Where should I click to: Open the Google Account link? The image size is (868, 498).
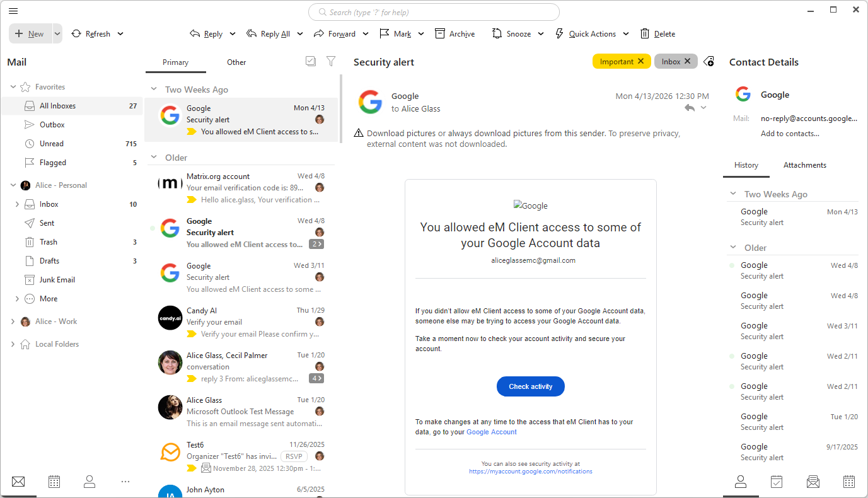click(492, 432)
